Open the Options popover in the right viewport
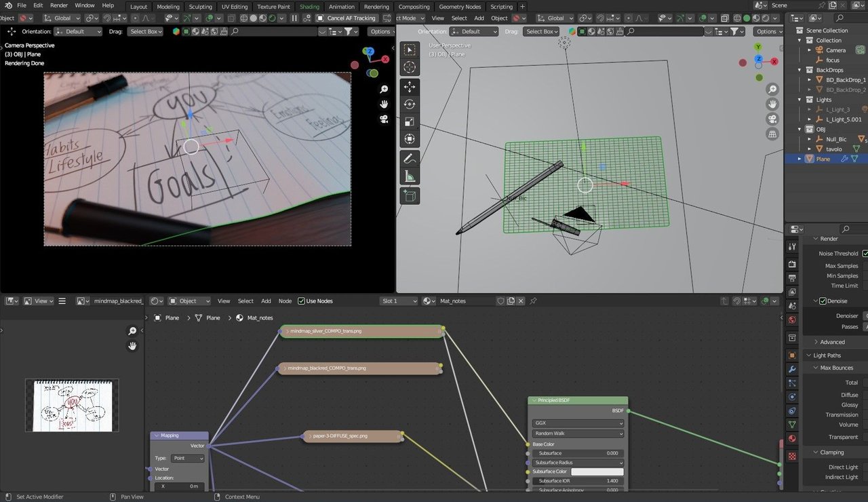Screen dimensions: 868x502 click(x=768, y=31)
